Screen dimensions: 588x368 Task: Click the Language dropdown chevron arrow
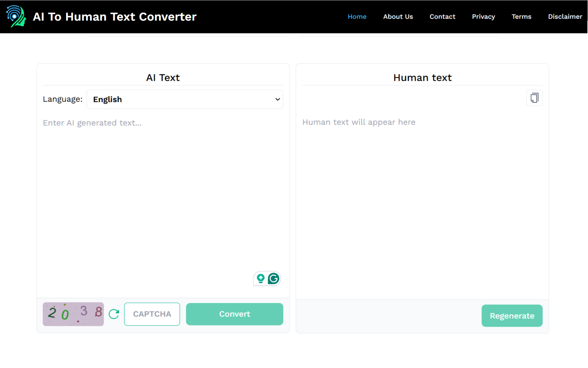tap(277, 99)
